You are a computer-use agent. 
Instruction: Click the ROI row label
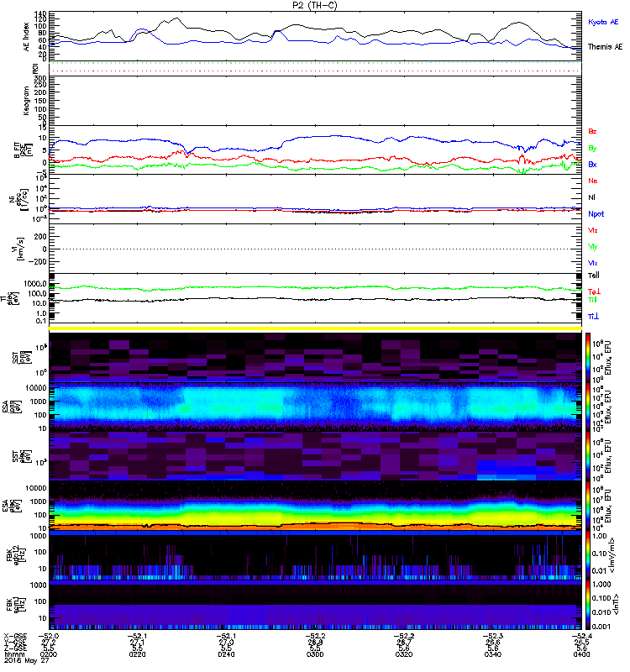pyautogui.click(x=35, y=69)
